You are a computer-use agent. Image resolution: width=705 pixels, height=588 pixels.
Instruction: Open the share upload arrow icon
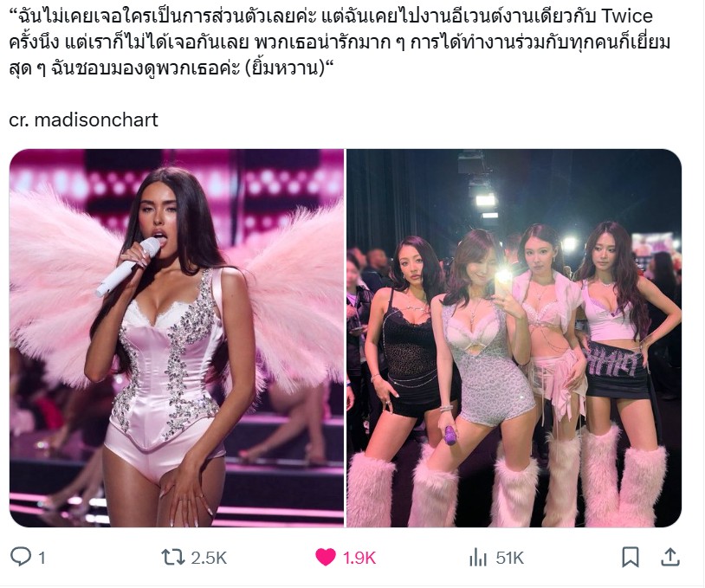[670, 558]
